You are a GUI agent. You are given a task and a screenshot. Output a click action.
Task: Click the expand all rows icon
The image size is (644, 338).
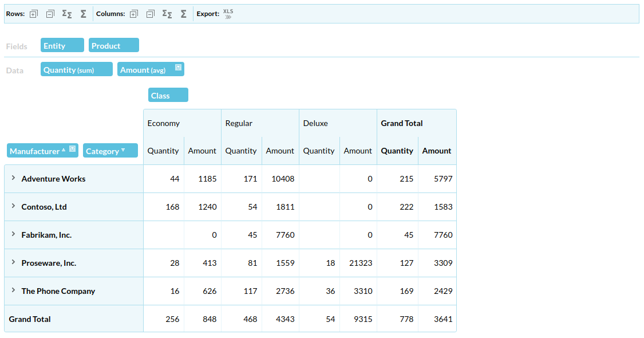click(34, 14)
